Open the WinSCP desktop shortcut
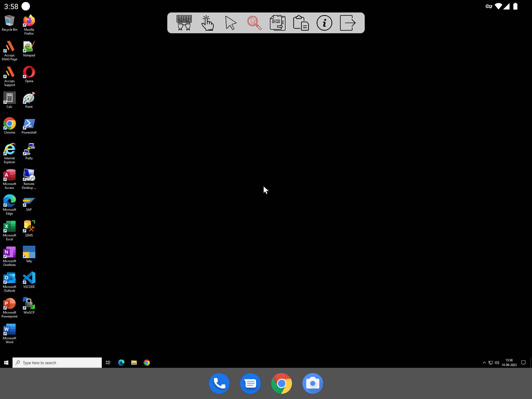The width and height of the screenshot is (532, 399). coord(29,306)
